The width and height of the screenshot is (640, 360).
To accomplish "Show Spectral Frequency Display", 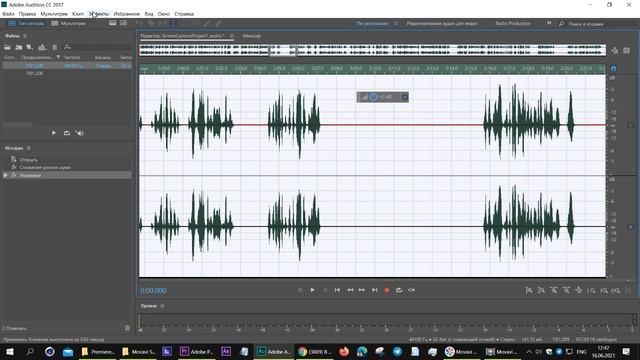I will pyautogui.click(x=113, y=23).
